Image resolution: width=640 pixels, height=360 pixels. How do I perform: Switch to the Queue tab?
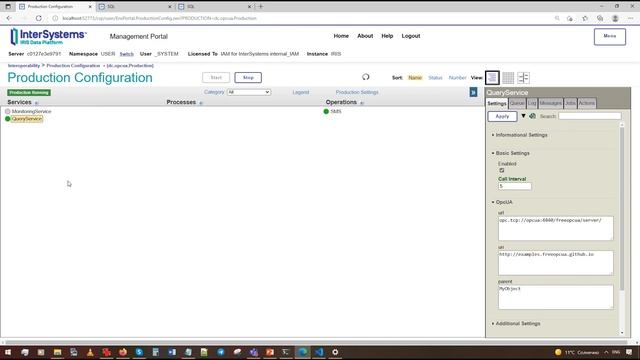point(517,103)
